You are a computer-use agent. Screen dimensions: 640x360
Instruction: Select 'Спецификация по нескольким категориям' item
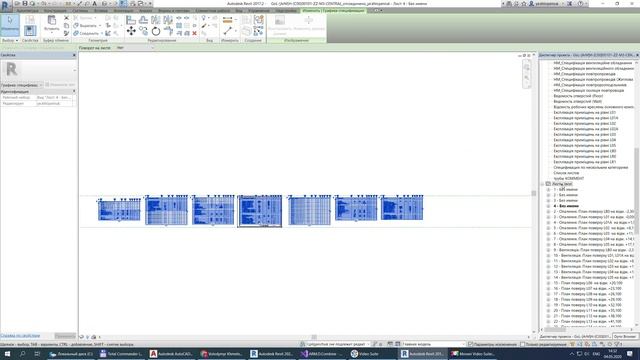point(590,167)
